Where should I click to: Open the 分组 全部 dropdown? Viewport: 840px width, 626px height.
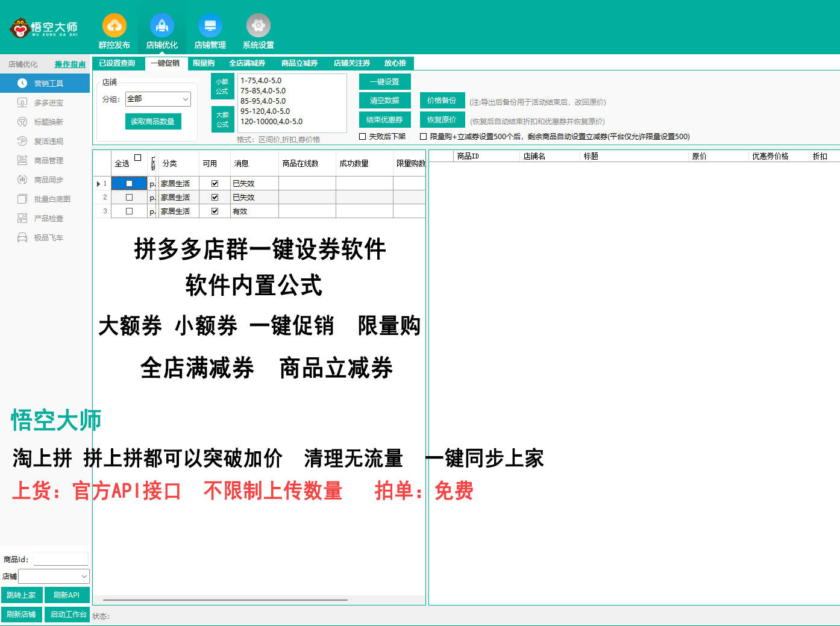[x=158, y=99]
